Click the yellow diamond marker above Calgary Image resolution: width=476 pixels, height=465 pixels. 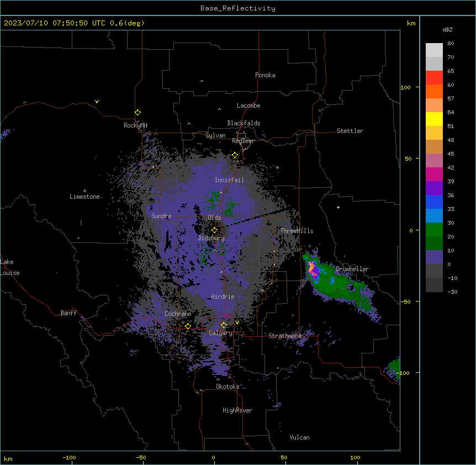point(224,325)
